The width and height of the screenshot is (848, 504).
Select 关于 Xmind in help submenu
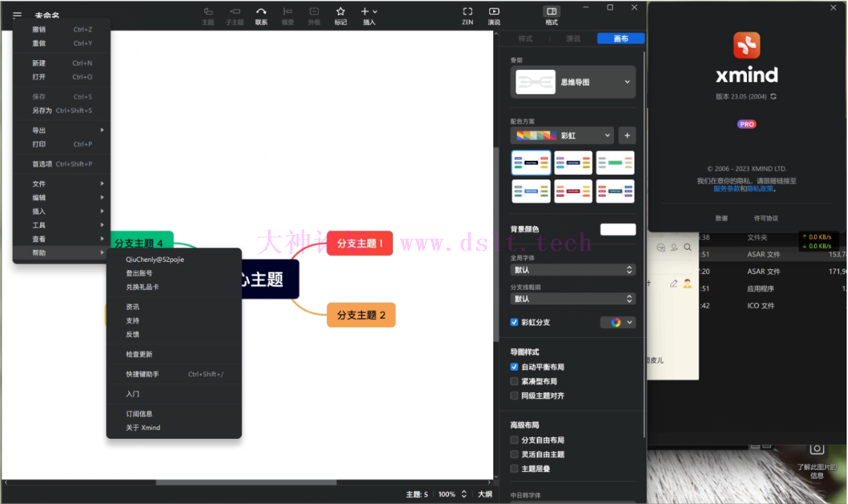(x=174, y=427)
